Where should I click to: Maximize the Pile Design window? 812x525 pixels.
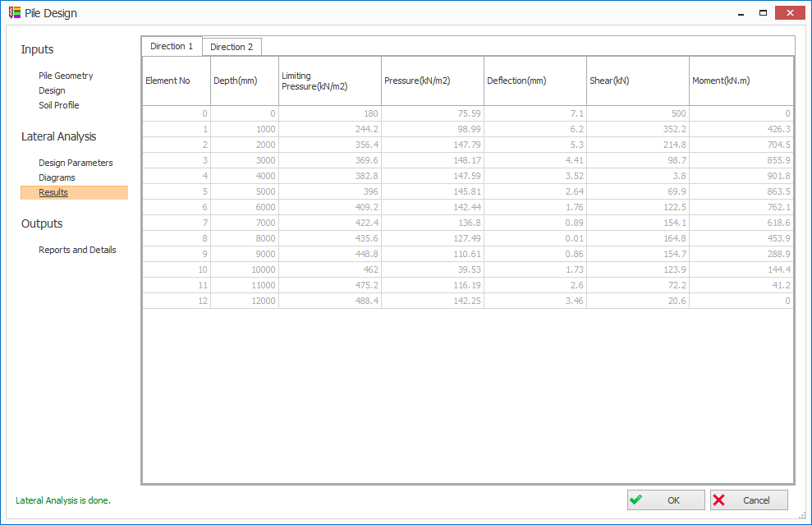point(763,13)
